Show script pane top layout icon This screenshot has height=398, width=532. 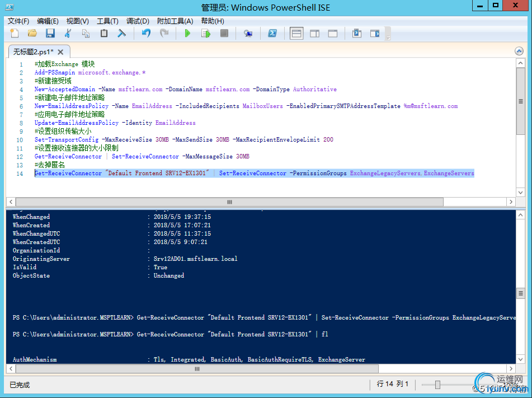click(296, 33)
